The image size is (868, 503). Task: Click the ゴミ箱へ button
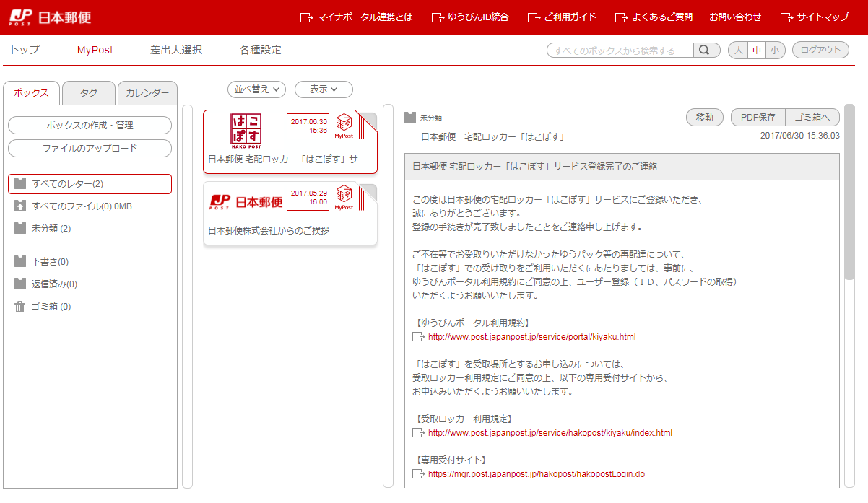(812, 117)
